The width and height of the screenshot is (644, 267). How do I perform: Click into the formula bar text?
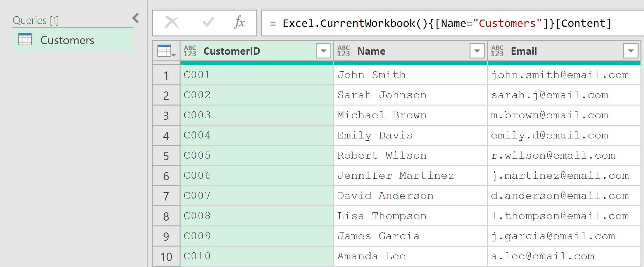coord(440,23)
